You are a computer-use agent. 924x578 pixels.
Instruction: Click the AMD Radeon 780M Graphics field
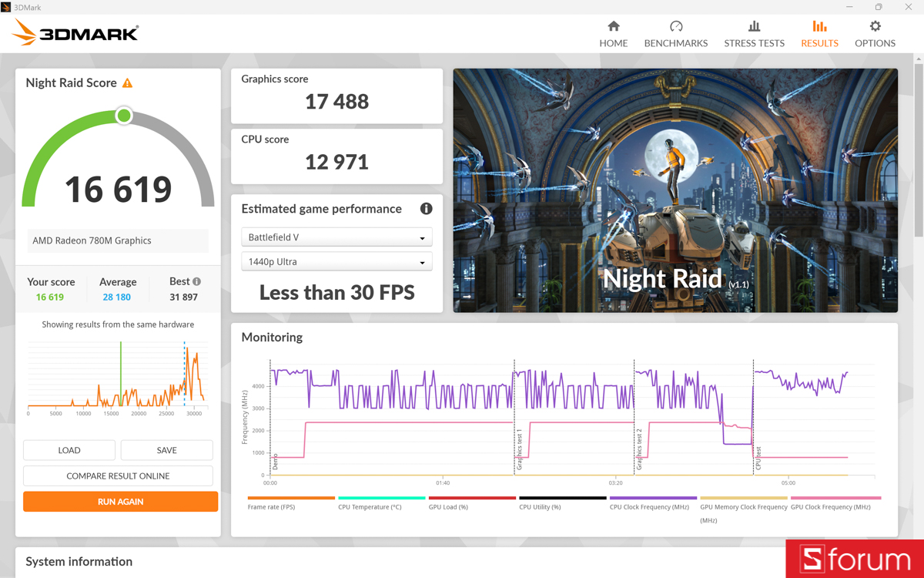(x=118, y=240)
